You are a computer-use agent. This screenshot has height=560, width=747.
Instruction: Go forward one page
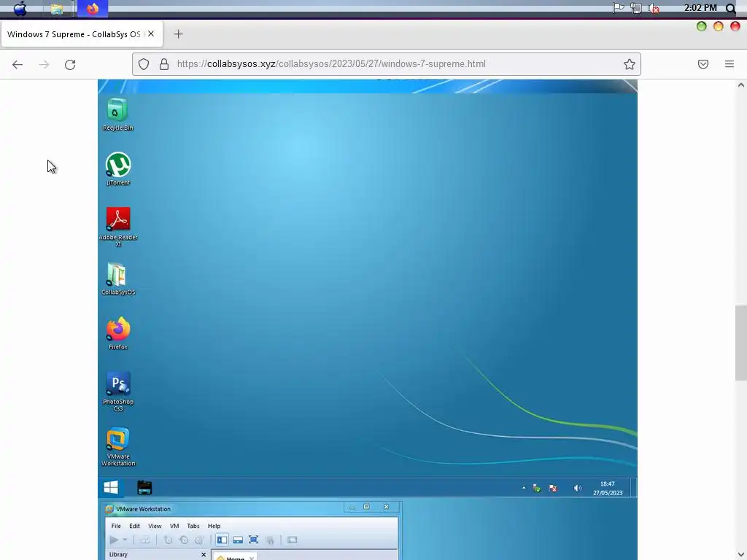point(44,64)
